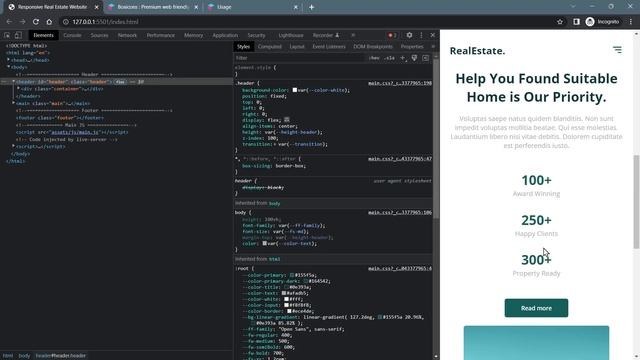
Task: Expand the collapsed script node
Action: pyautogui.click(x=13, y=146)
